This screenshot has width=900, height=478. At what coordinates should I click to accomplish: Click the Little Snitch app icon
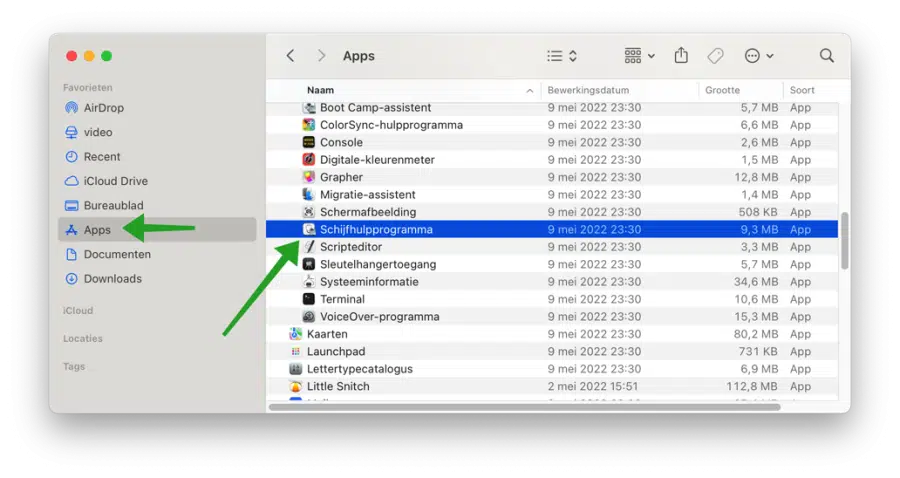coord(296,386)
